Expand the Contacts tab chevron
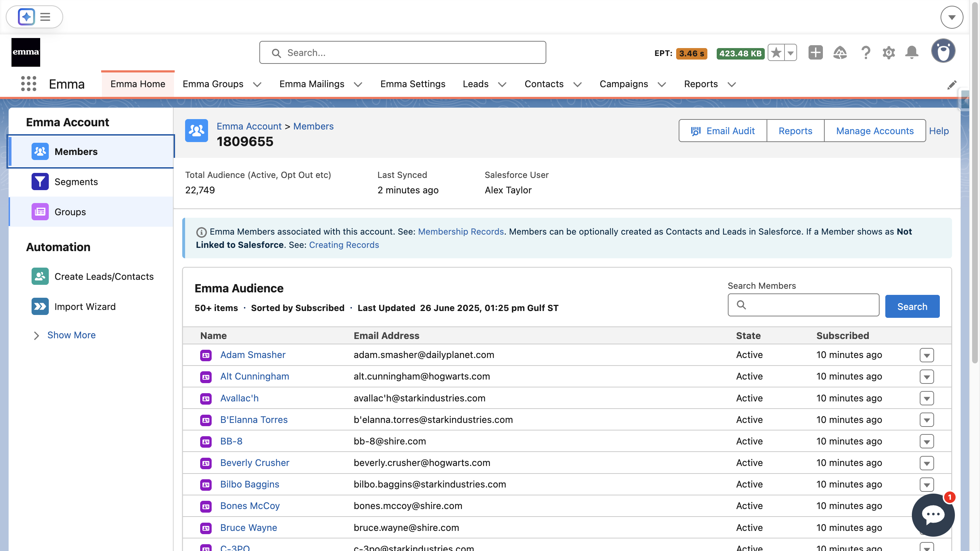The image size is (980, 551). pos(578,84)
